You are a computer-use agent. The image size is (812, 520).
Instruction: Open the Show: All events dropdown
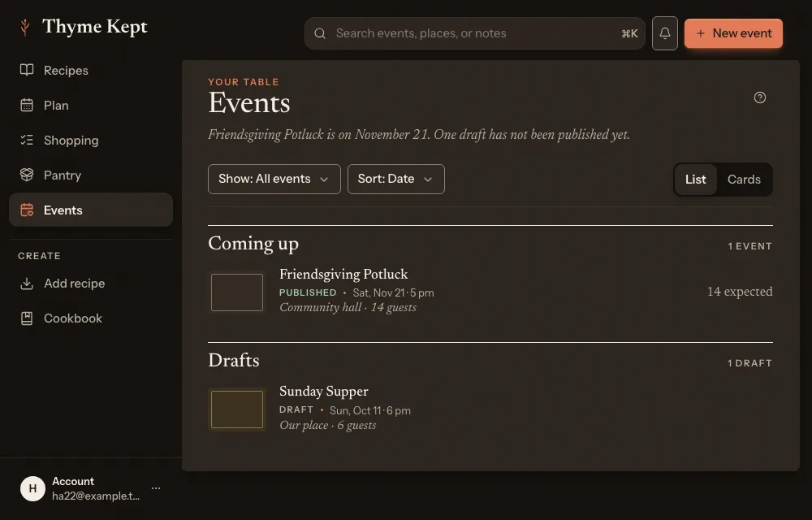274,180
